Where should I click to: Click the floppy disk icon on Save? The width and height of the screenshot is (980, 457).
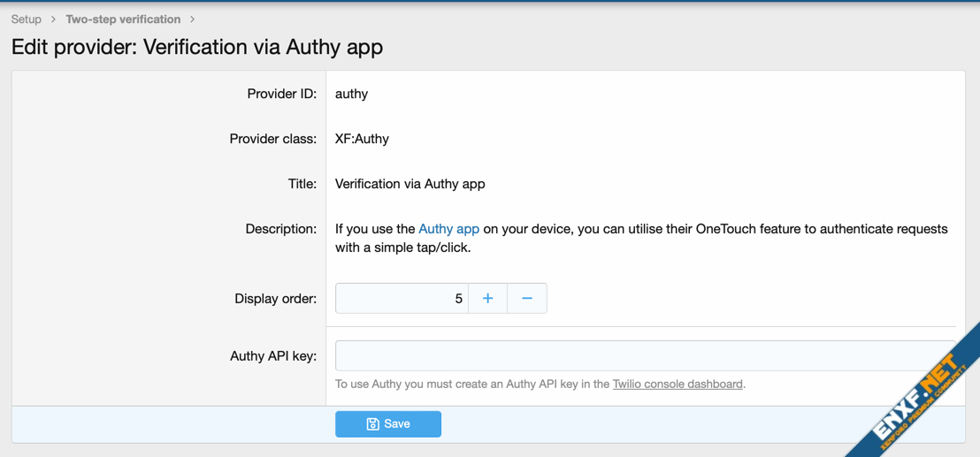tap(373, 424)
